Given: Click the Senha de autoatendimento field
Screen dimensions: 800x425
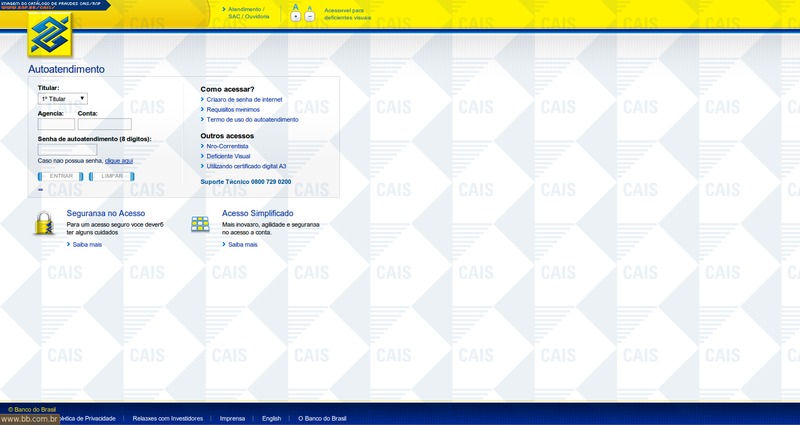Looking at the screenshot, I should click(x=67, y=150).
